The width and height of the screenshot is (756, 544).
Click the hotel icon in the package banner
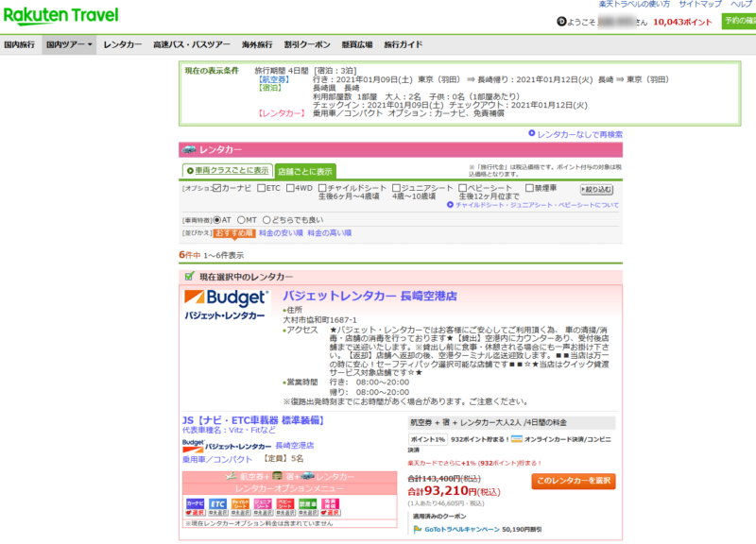tap(277, 476)
